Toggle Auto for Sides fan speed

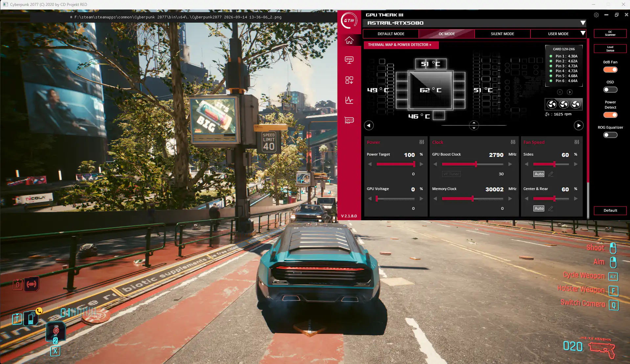pos(539,174)
